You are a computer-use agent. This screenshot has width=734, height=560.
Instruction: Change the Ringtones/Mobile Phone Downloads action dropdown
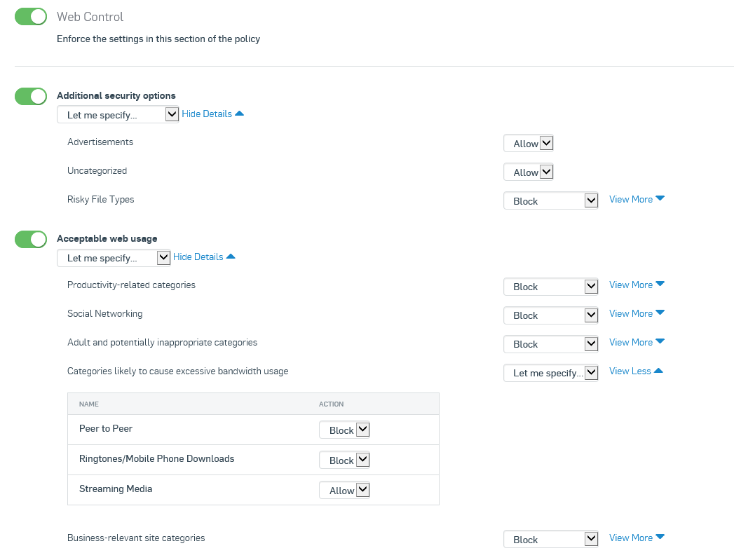point(344,460)
